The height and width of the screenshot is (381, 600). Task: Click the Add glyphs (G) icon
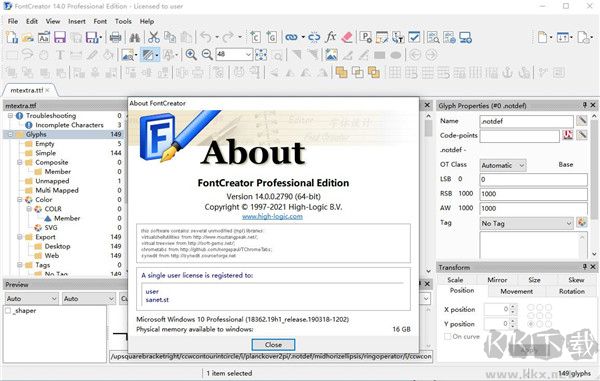coord(271,37)
